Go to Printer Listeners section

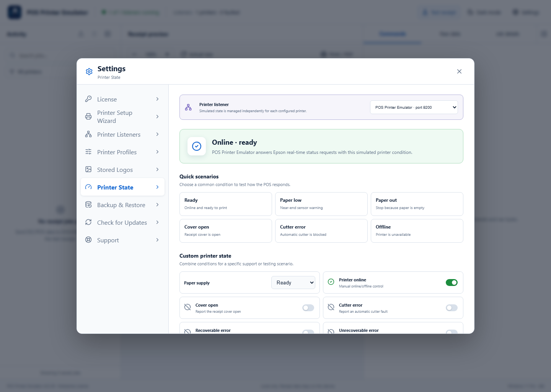click(x=122, y=134)
